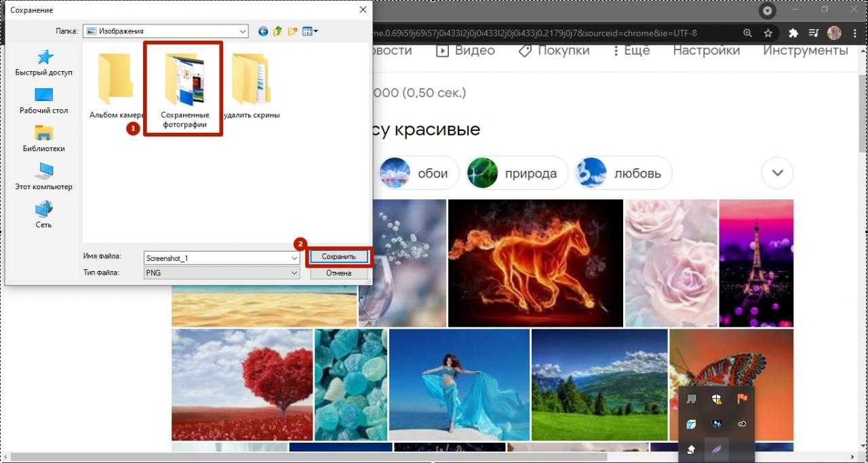Expand the Папка location dropdown
868x463 pixels.
(243, 31)
